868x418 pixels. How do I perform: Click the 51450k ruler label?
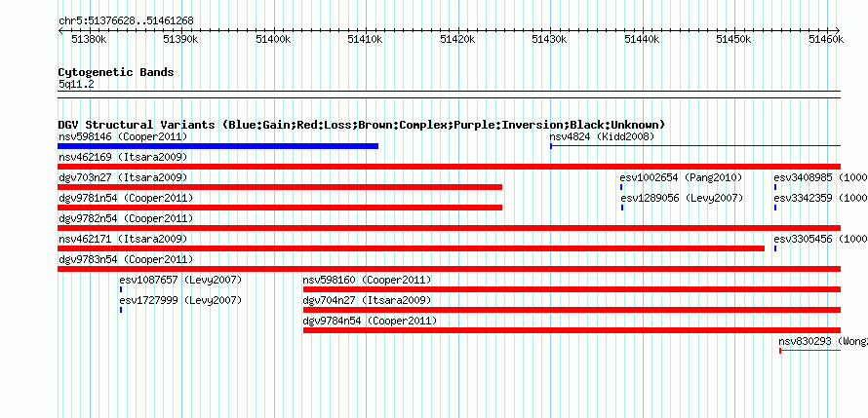pos(734,39)
